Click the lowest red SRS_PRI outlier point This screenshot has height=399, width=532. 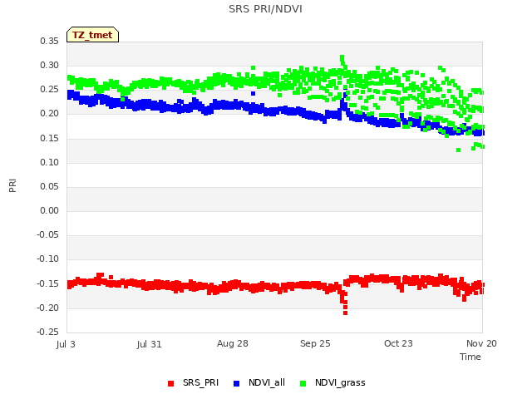coord(346,313)
